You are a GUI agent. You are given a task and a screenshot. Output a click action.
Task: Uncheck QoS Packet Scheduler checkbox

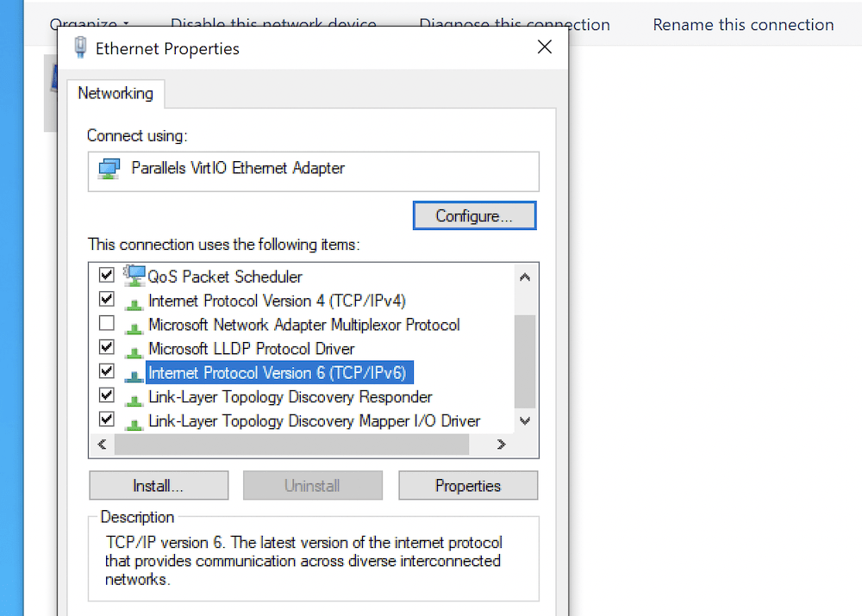(x=107, y=275)
